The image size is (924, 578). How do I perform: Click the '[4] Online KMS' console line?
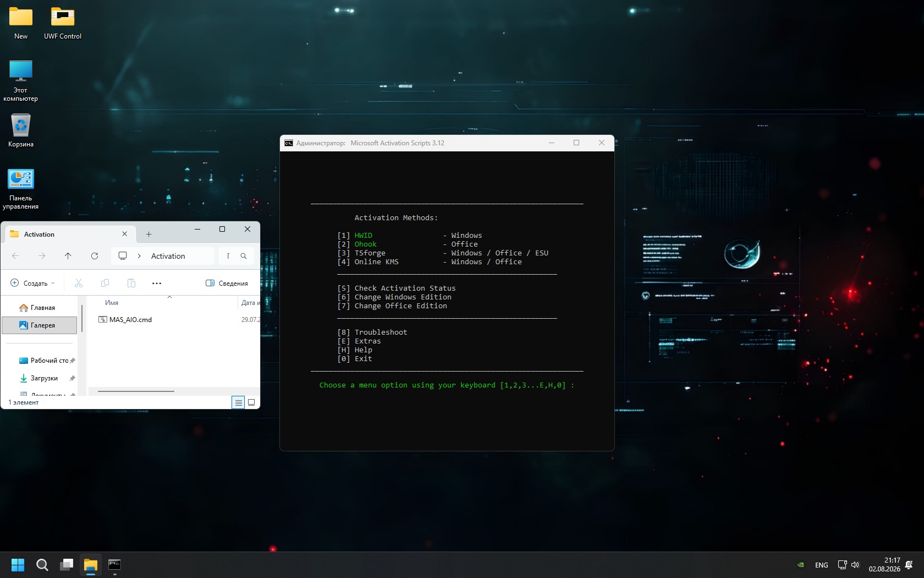[x=430, y=262]
